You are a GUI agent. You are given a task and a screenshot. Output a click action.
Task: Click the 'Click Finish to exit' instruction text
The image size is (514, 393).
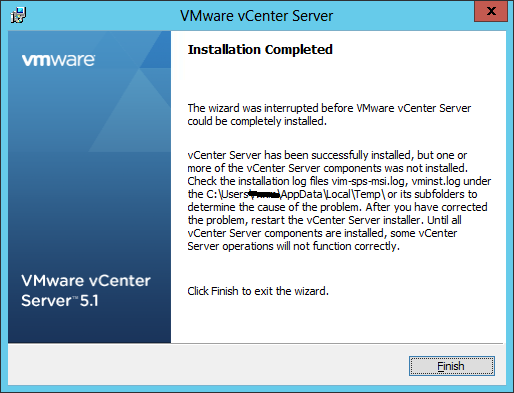[x=258, y=291]
